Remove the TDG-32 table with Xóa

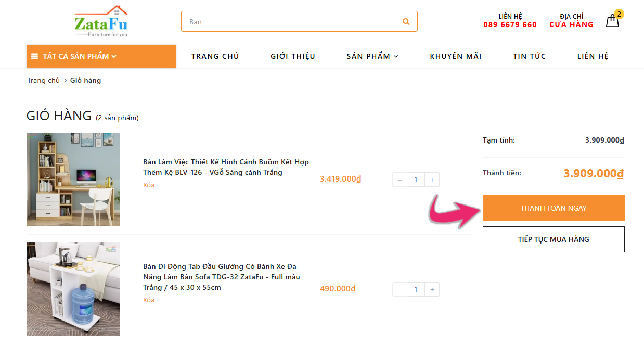[149, 300]
